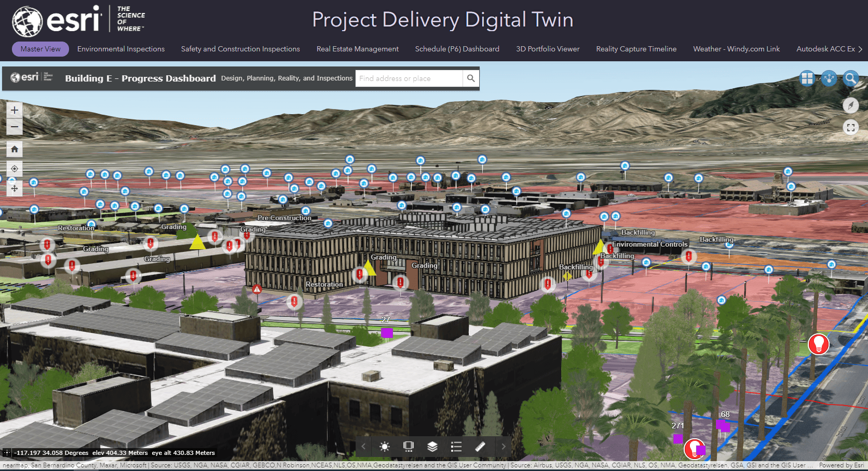Open the scene Search tool

tap(851, 79)
